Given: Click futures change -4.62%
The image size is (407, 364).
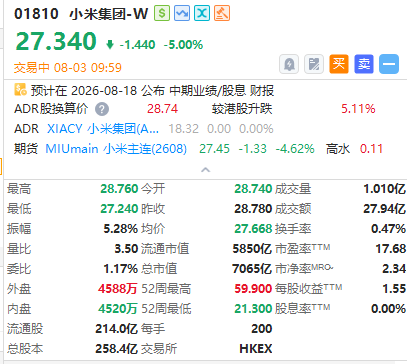Looking at the screenshot, I should [295, 149].
